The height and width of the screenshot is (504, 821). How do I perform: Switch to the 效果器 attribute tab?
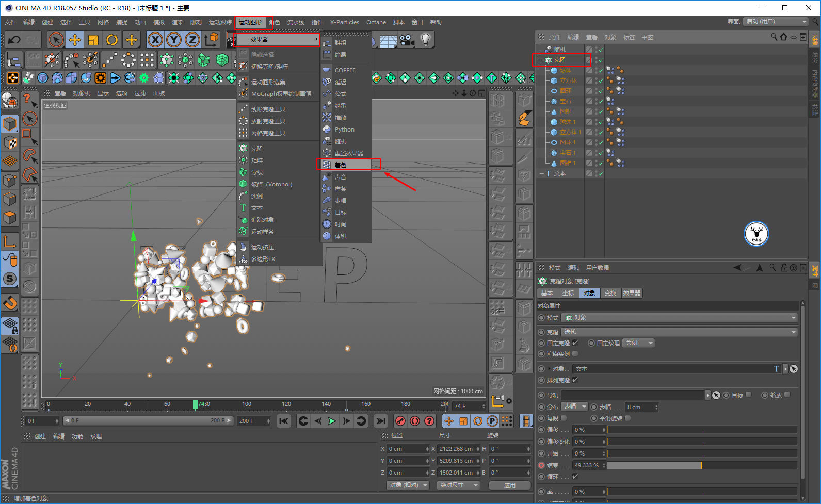point(632,293)
